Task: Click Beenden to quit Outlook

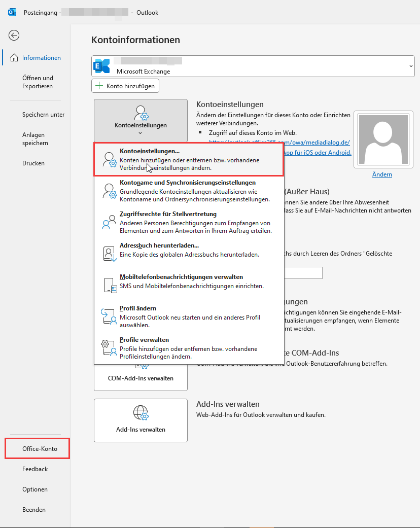Action: pyautogui.click(x=33, y=509)
